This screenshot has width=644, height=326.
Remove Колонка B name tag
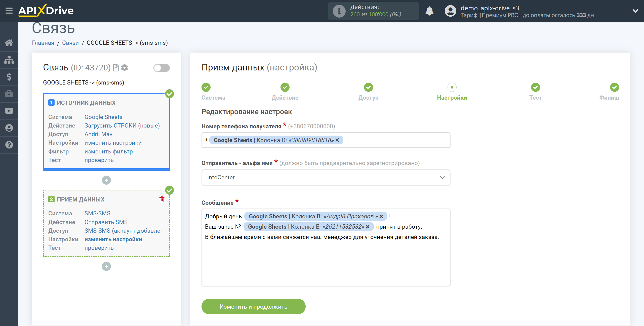pyautogui.click(x=381, y=216)
